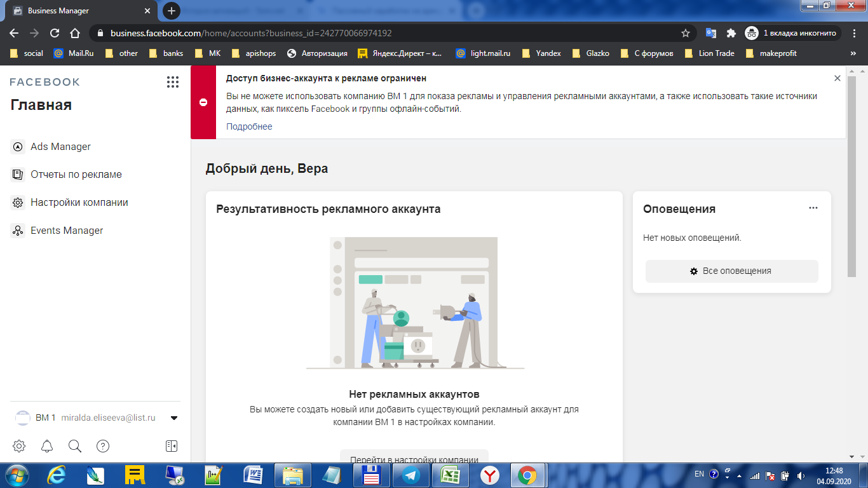Open a new browser tab
The image size is (868, 488).
pyautogui.click(x=172, y=11)
